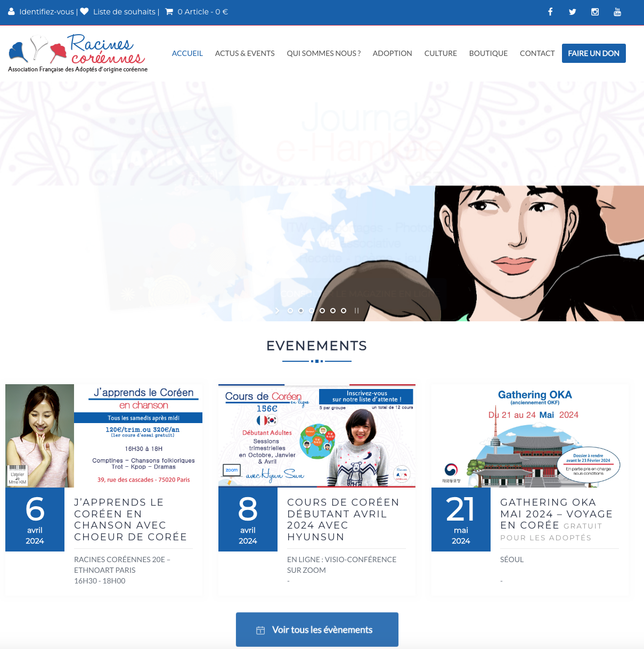
Task: Open the Twitter profile icon
Action: click(x=573, y=12)
